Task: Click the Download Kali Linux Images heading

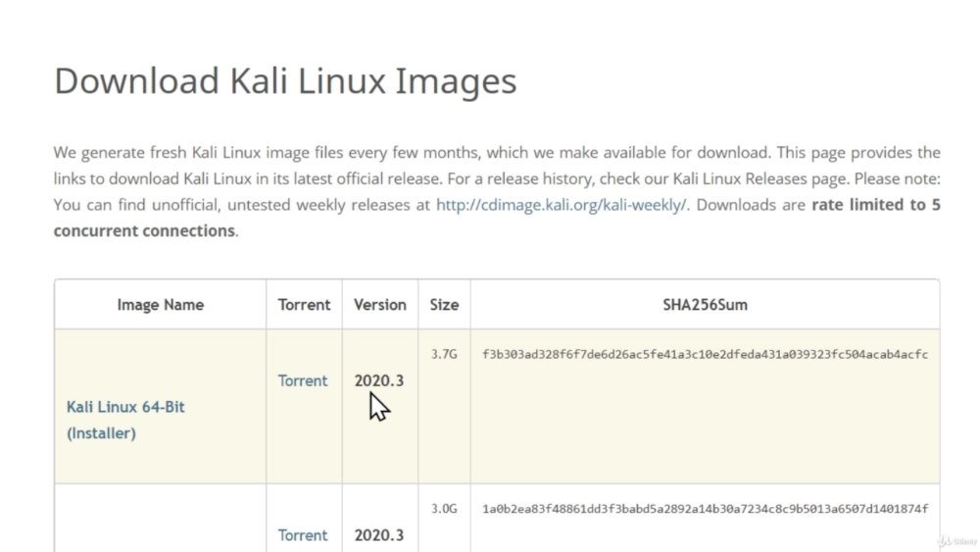Action: pyautogui.click(x=285, y=81)
